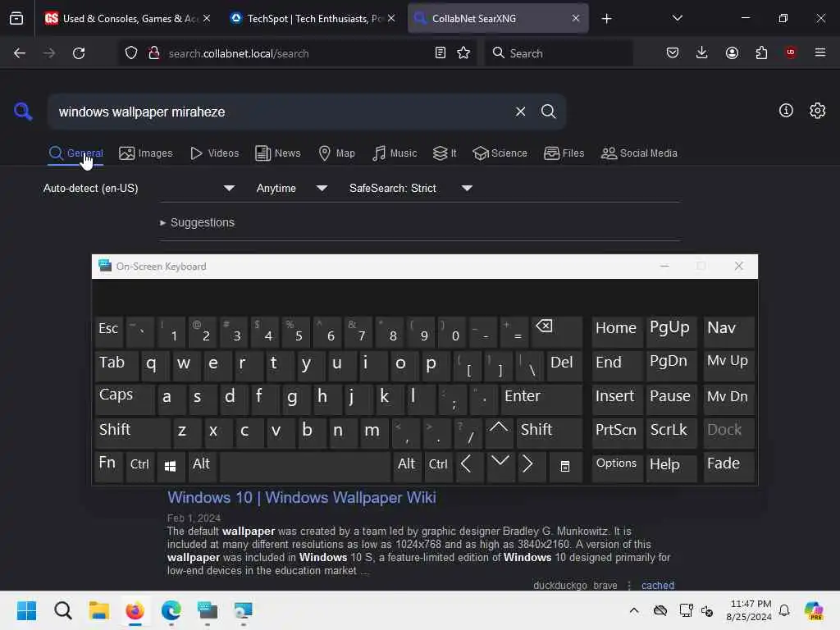Open the Firefox hamburger menu
The width and height of the screenshot is (840, 630).
click(820, 52)
